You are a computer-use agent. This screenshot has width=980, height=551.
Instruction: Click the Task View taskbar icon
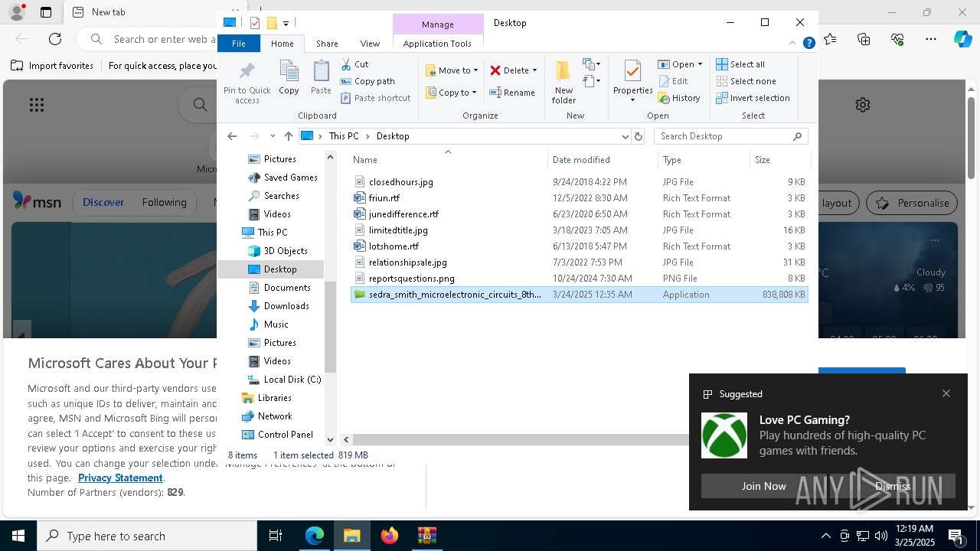point(276,536)
